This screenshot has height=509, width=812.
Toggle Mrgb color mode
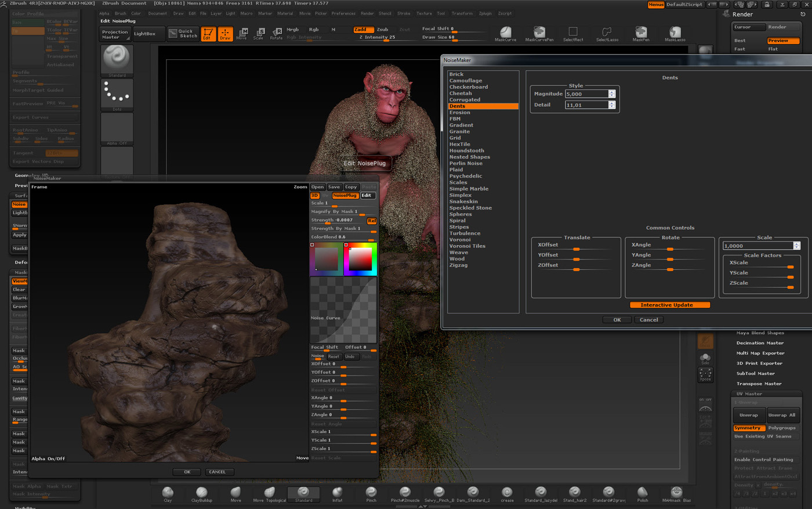(x=293, y=29)
